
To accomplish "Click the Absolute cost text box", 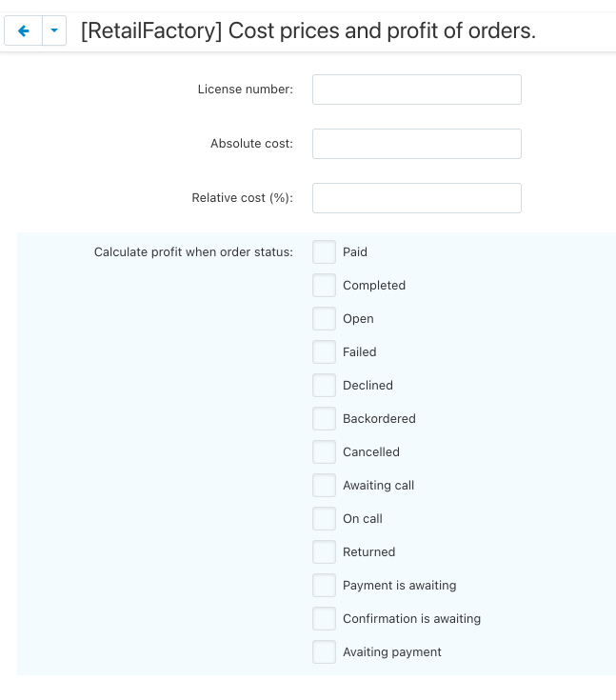I will [x=416, y=144].
